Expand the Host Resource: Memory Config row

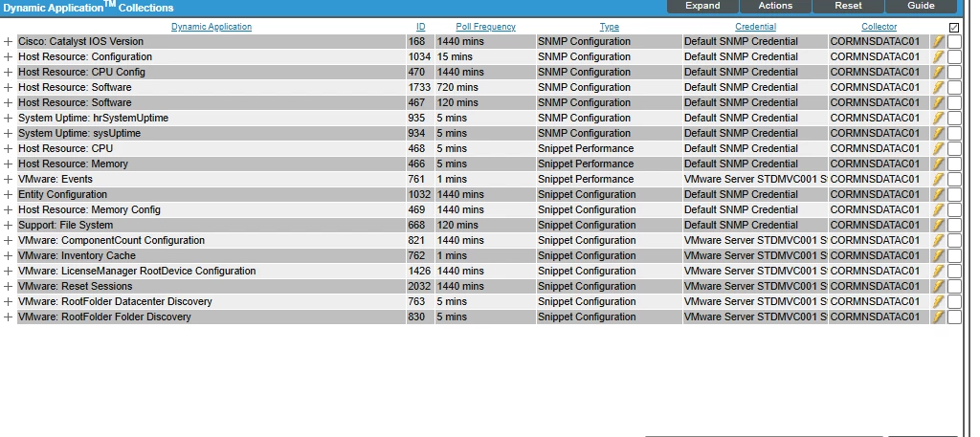pyautogui.click(x=8, y=209)
